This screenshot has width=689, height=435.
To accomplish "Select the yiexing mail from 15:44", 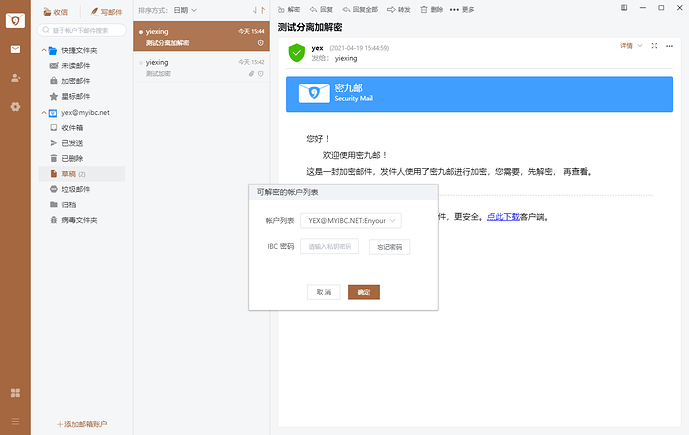I will click(201, 36).
